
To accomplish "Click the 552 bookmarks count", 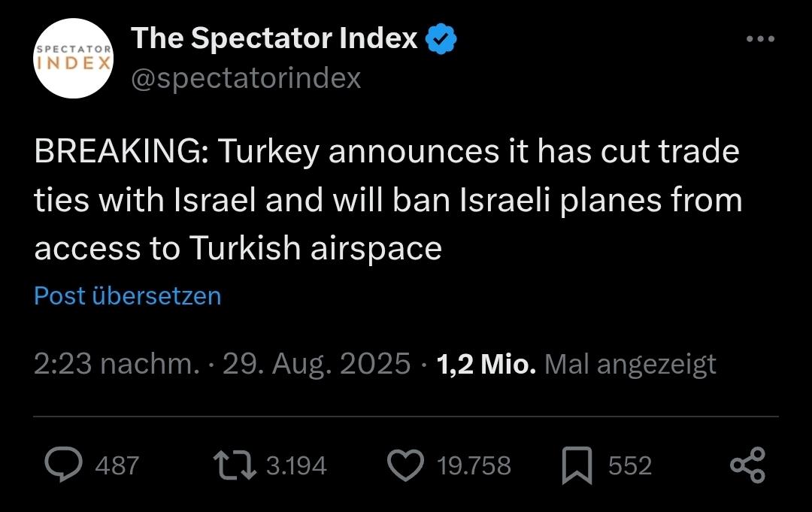I will (x=629, y=466).
